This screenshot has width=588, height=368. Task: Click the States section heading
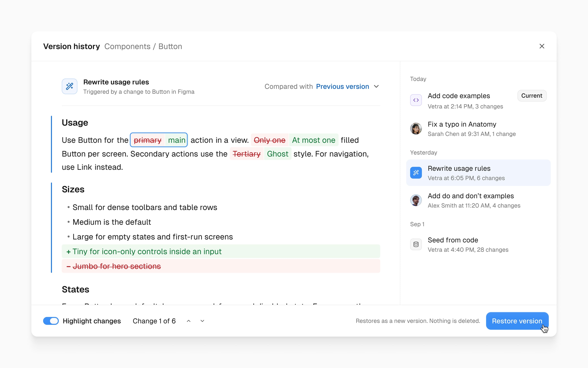pos(75,289)
